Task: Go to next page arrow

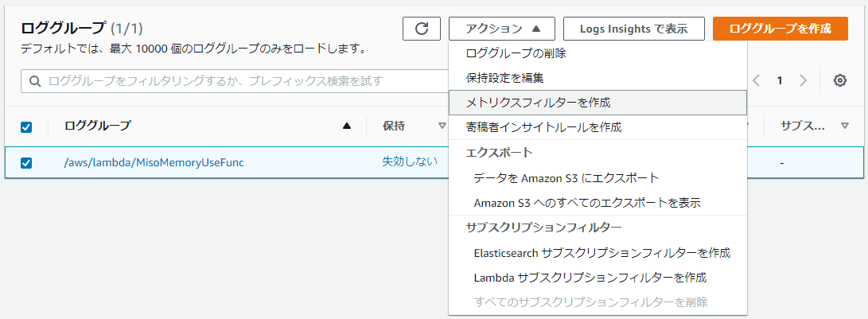Action: (804, 80)
